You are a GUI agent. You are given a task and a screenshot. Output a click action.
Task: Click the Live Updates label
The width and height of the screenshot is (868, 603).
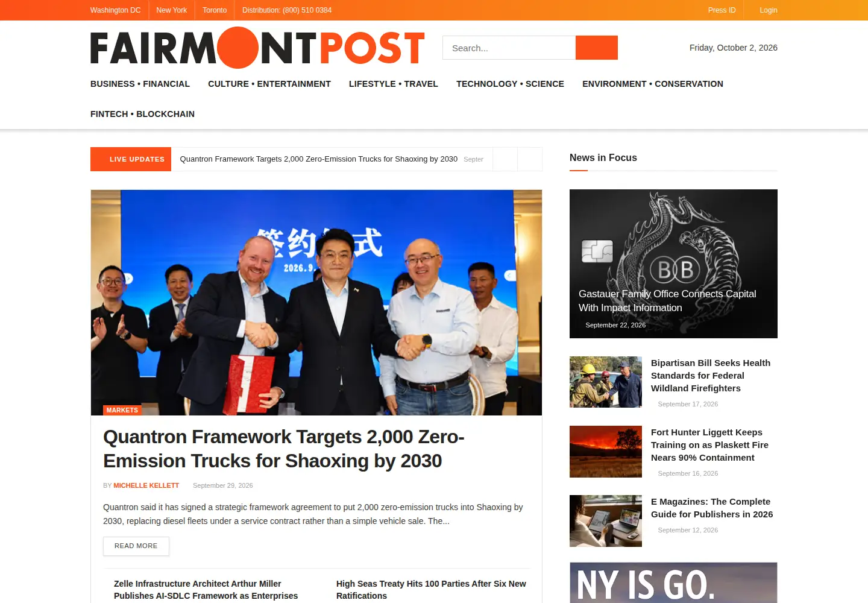[131, 159]
